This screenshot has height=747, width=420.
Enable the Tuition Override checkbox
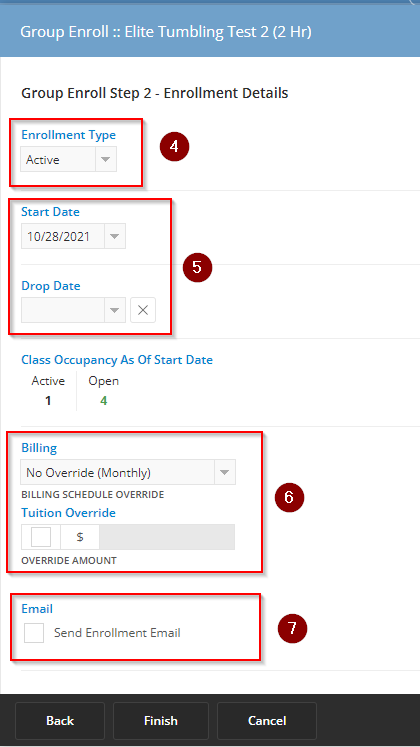click(x=40, y=537)
